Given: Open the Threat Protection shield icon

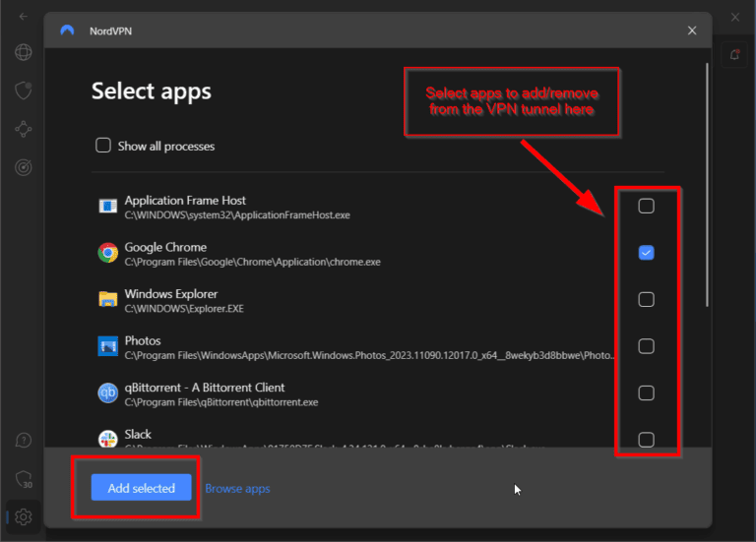Looking at the screenshot, I should coord(23,90).
